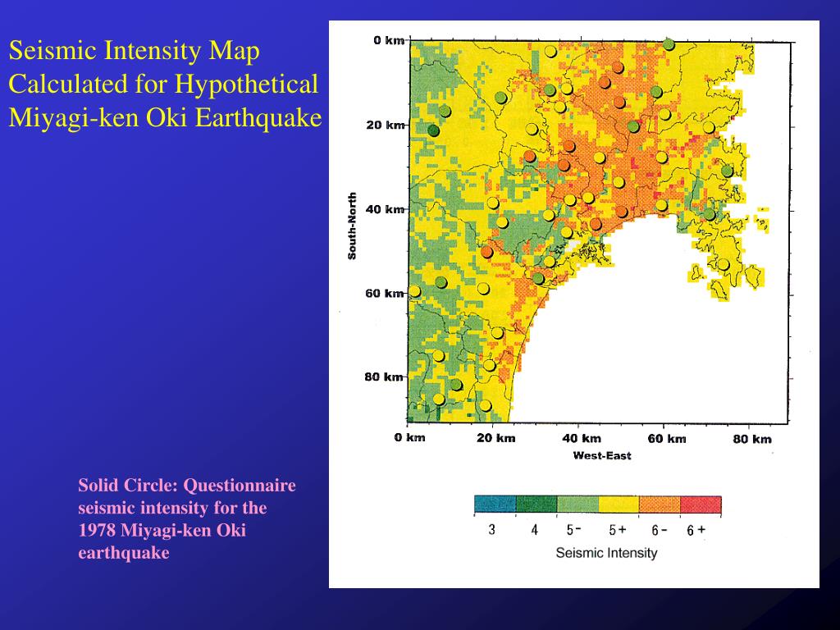
Task: Pick the orange 6- legend swatch
Action: pyautogui.click(x=660, y=504)
